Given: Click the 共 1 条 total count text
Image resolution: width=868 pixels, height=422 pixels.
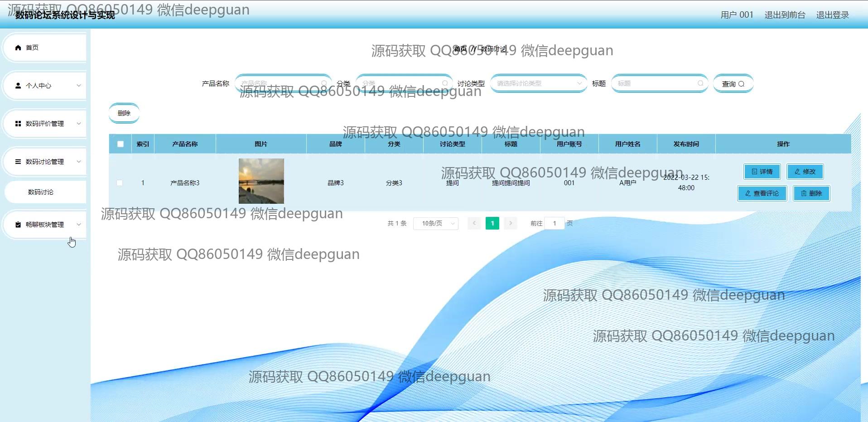Looking at the screenshot, I should [x=397, y=223].
